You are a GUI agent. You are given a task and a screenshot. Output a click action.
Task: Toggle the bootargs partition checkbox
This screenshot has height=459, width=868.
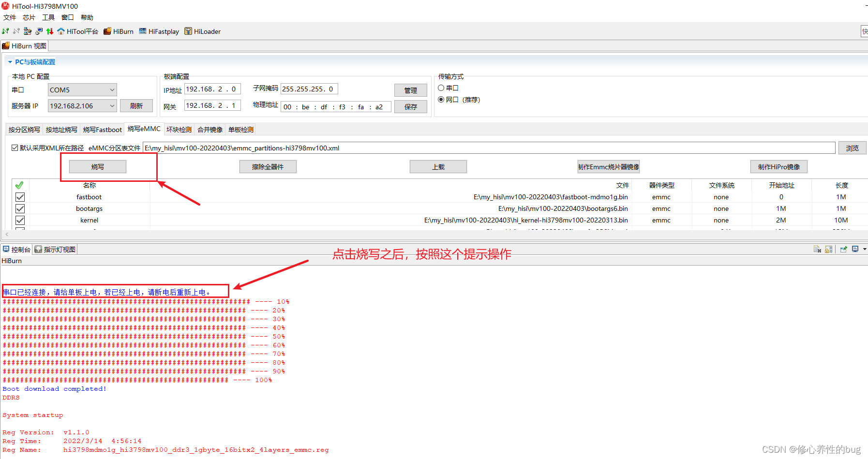click(x=20, y=208)
